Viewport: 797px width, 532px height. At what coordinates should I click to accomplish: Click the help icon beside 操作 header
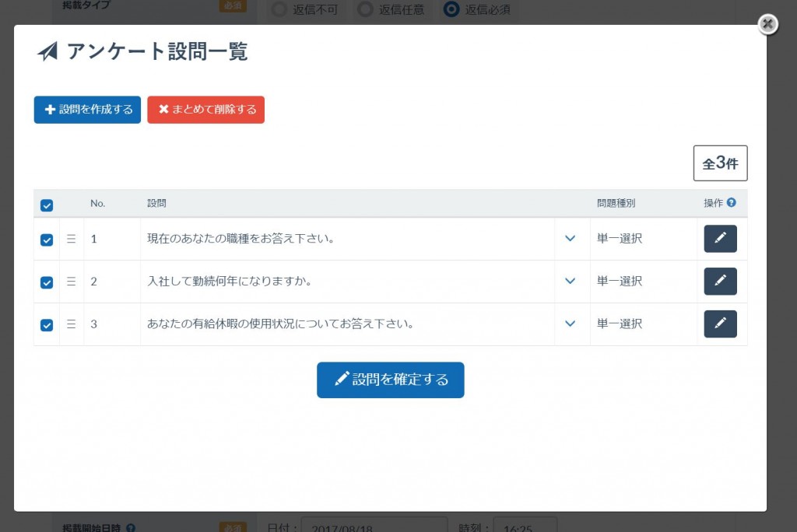point(732,202)
